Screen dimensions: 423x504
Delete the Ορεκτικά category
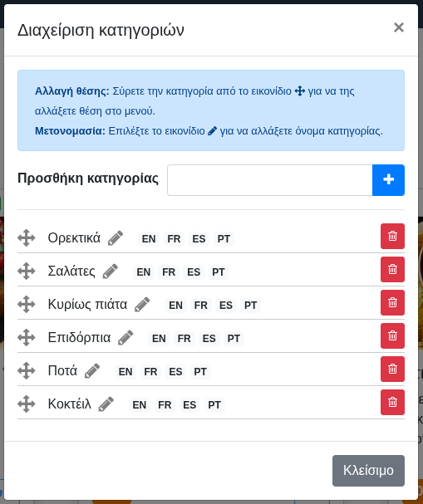coord(392,237)
